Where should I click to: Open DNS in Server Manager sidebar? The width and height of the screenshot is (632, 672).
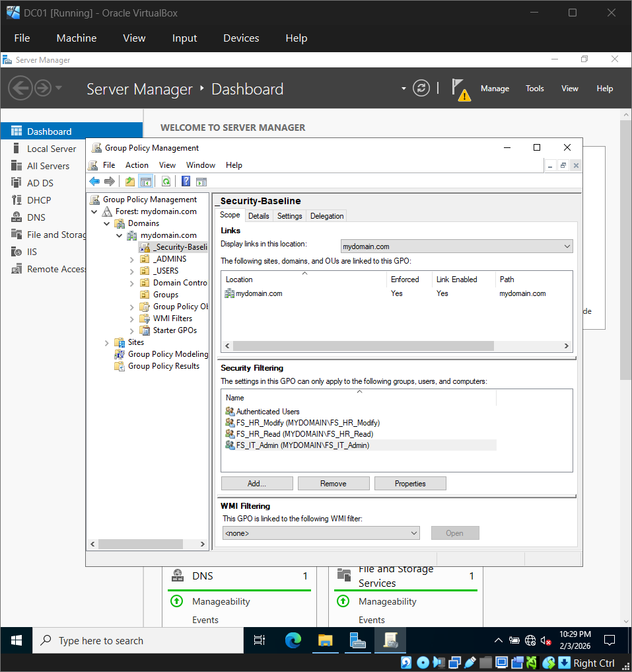point(36,217)
